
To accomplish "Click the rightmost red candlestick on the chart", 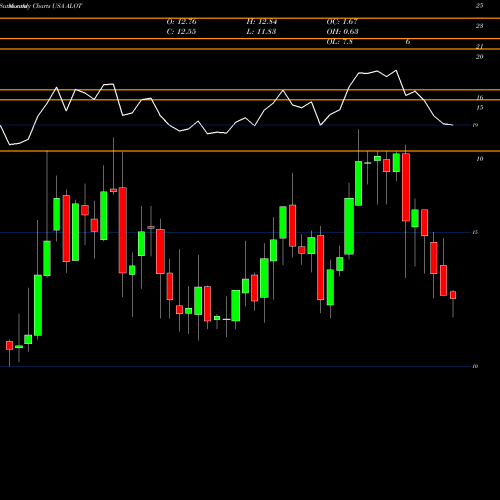I will click(453, 295).
